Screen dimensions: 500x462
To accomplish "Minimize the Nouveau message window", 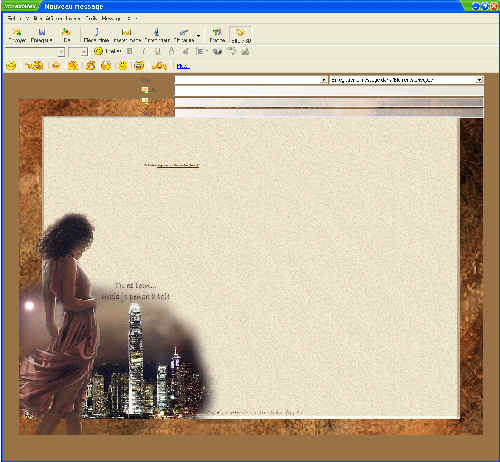I will pyautogui.click(x=476, y=6).
